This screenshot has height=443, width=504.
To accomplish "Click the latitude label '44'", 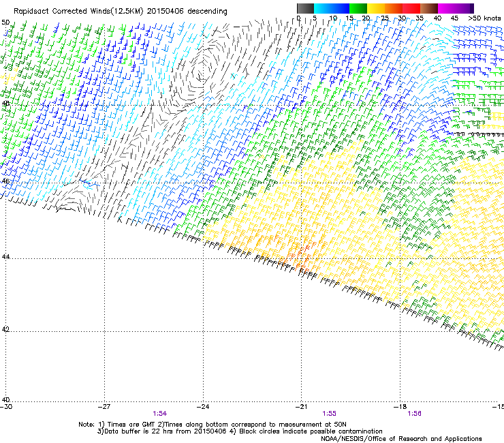I will pos(5,257).
